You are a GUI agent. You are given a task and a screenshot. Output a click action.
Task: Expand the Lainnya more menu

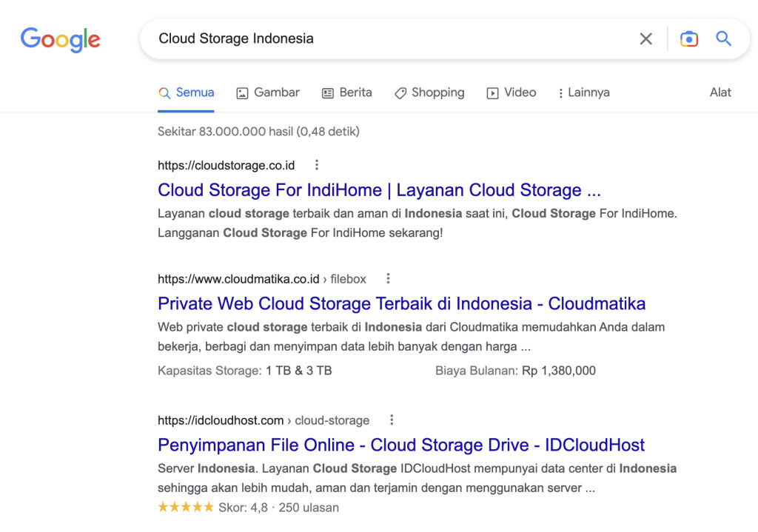(583, 92)
